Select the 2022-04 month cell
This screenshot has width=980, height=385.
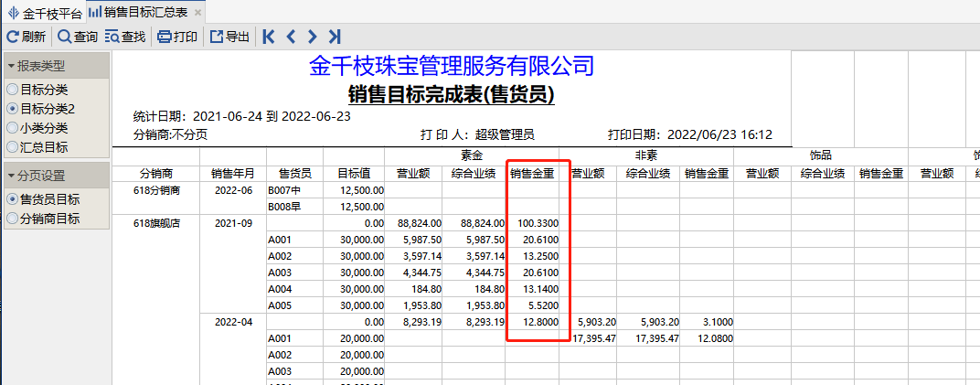(x=233, y=323)
